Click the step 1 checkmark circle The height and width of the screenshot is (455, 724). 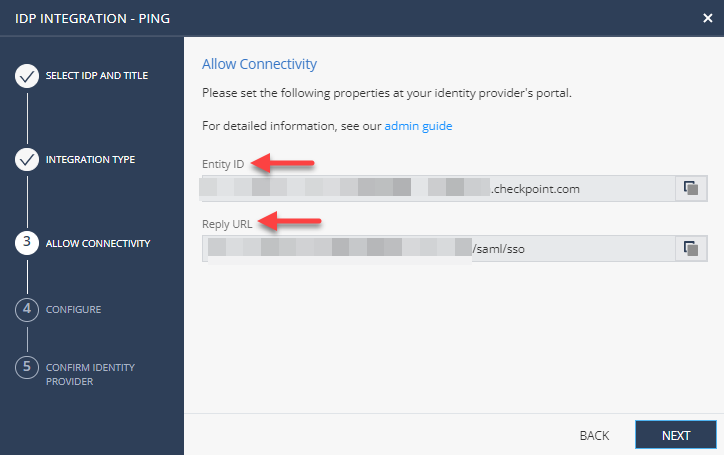[28, 77]
